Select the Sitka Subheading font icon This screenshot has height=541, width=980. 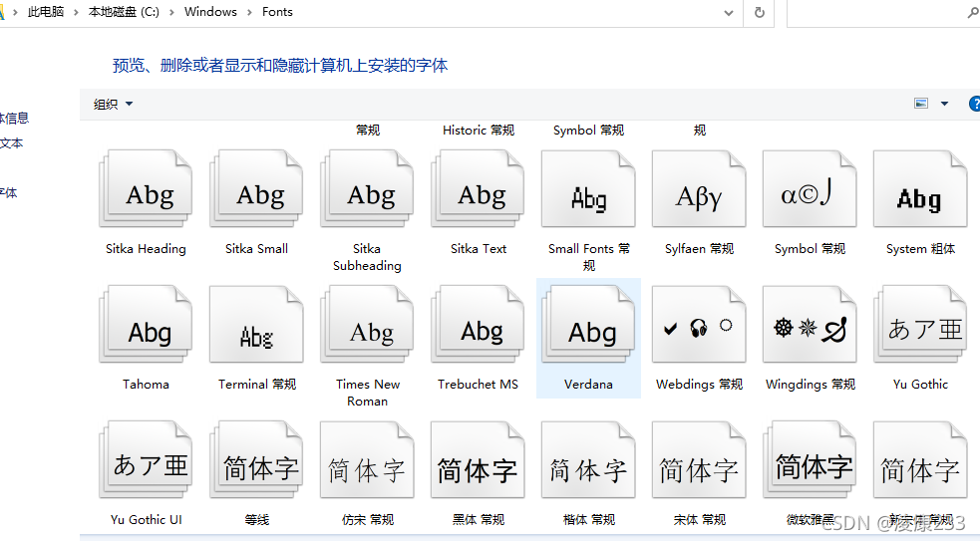367,188
